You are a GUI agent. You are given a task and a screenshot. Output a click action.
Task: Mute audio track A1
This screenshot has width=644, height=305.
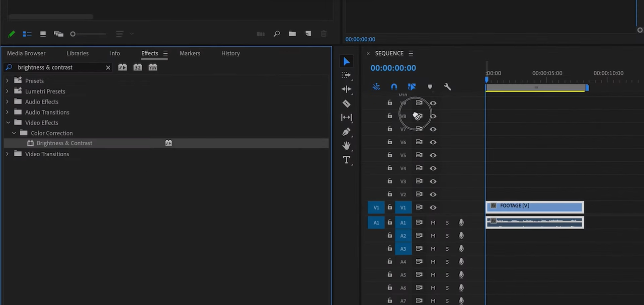point(433,223)
